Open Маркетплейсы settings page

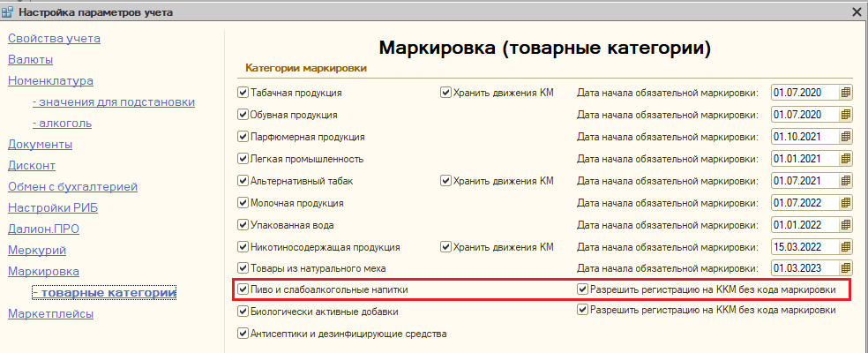[50, 313]
